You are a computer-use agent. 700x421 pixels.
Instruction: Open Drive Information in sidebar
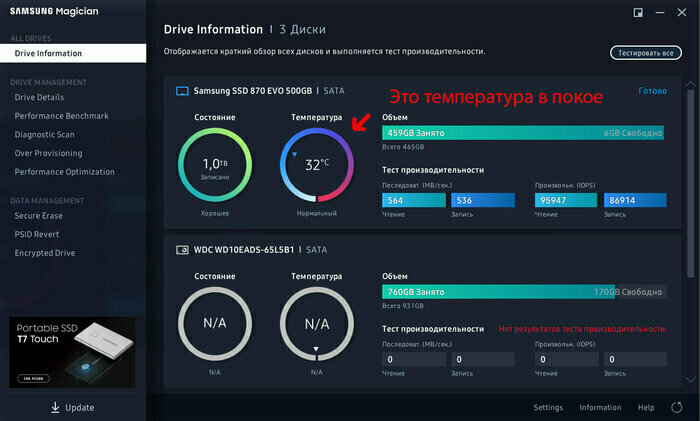coord(73,53)
